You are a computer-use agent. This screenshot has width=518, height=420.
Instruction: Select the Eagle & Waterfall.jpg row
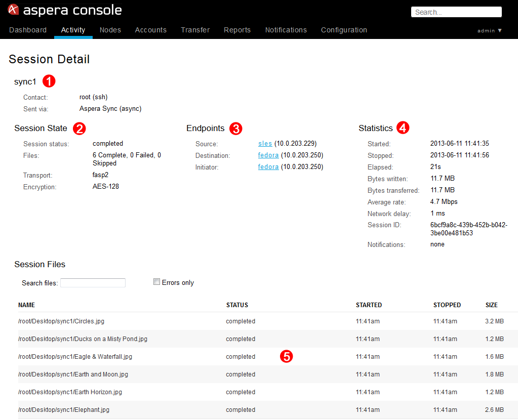pyautogui.click(x=268, y=357)
